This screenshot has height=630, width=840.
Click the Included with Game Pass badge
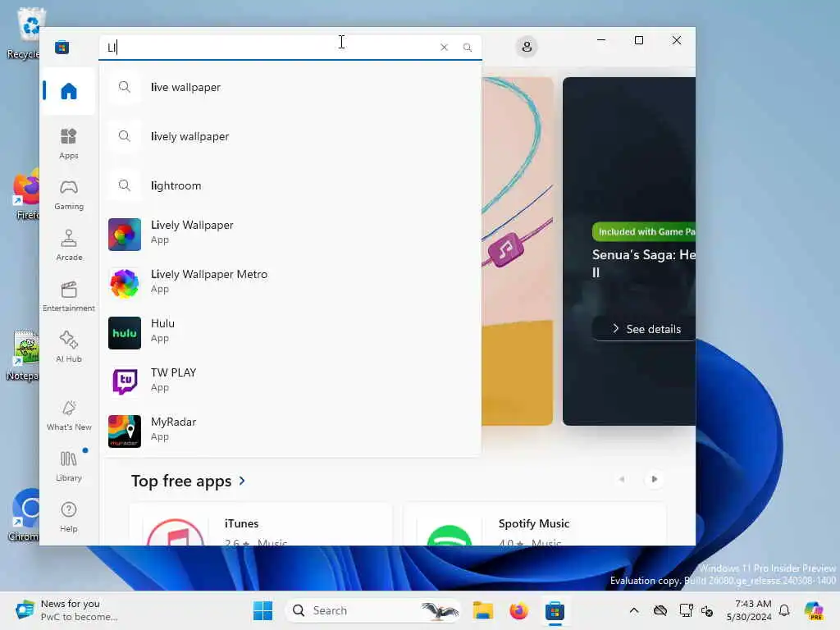644,231
